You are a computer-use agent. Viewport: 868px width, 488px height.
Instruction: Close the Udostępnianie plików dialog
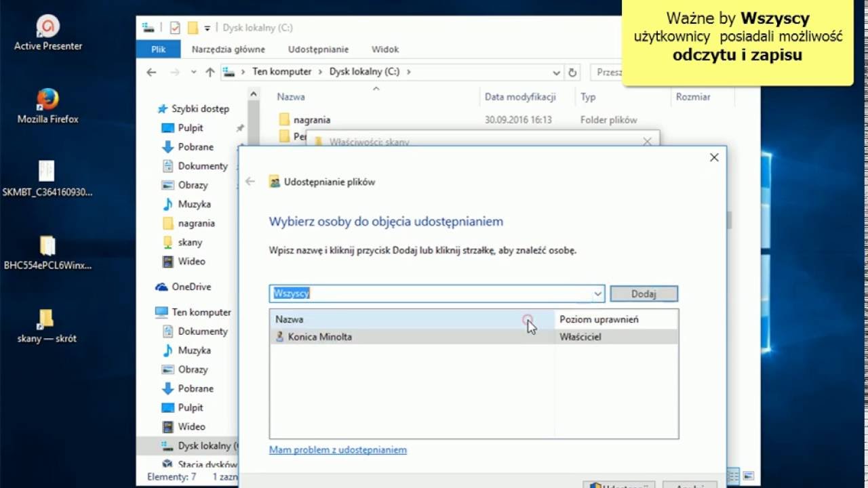click(x=714, y=157)
